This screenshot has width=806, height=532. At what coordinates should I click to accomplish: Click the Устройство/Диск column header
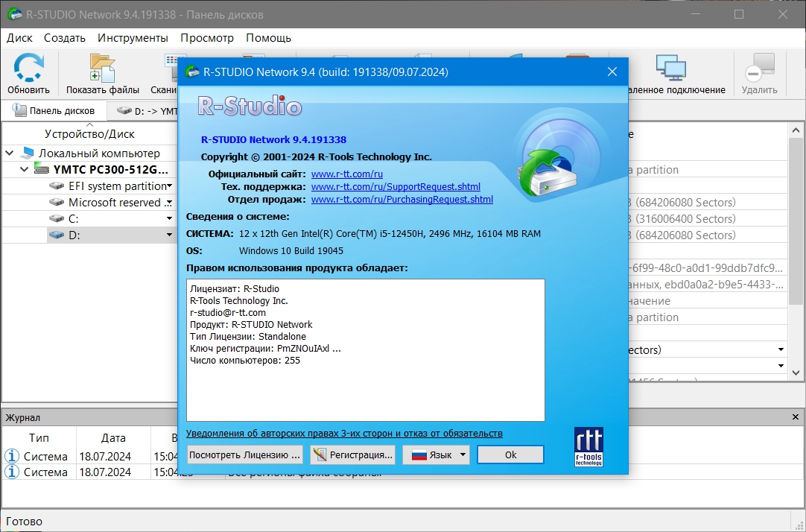(x=89, y=133)
